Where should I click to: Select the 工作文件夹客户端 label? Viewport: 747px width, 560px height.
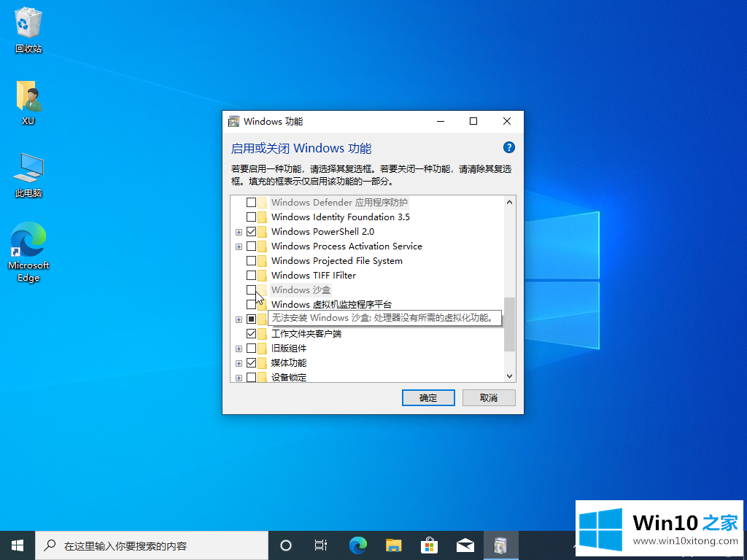306,334
